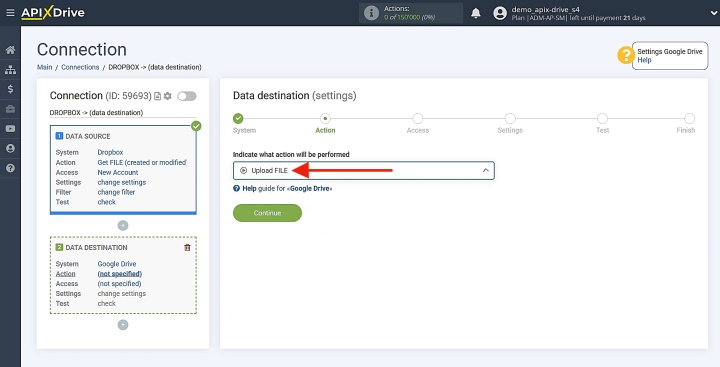Open the user profile sidebar icon
The image size is (720, 367).
pyautogui.click(x=10, y=148)
